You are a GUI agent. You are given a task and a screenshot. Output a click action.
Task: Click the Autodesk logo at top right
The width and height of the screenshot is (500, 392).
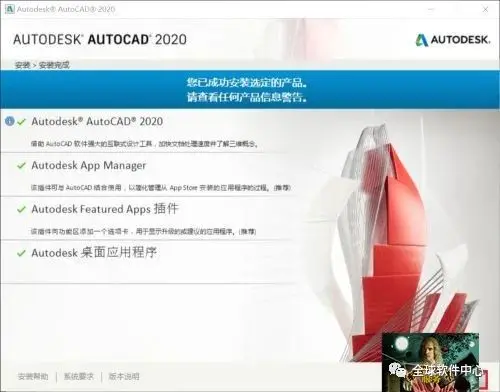pyautogui.click(x=453, y=40)
